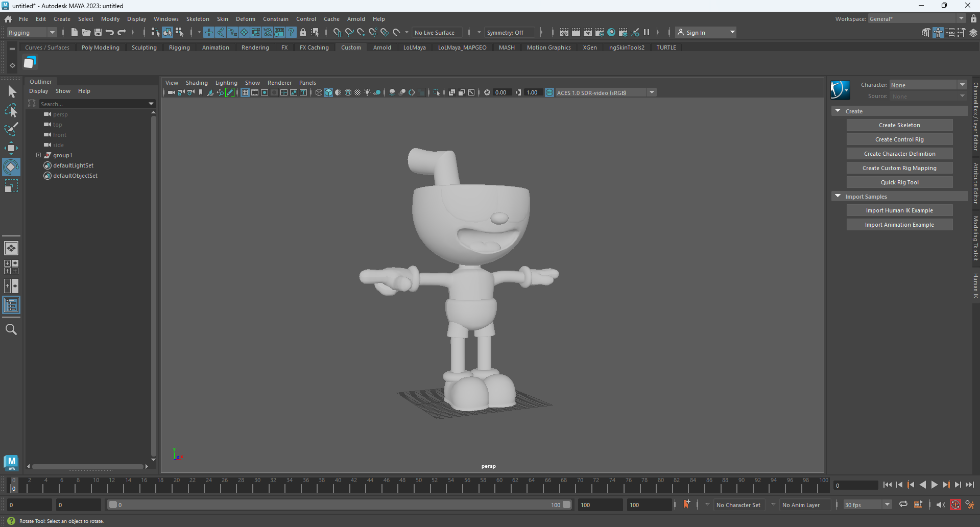Image resolution: width=980 pixels, height=527 pixels.
Task: Select defaultLightSet in the Outliner
Action: [73, 165]
